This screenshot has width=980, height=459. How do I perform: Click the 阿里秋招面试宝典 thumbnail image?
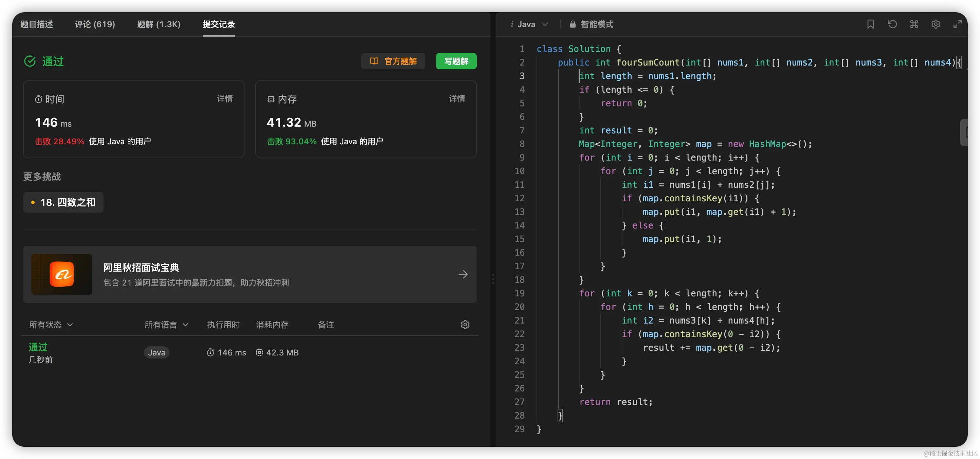61,274
